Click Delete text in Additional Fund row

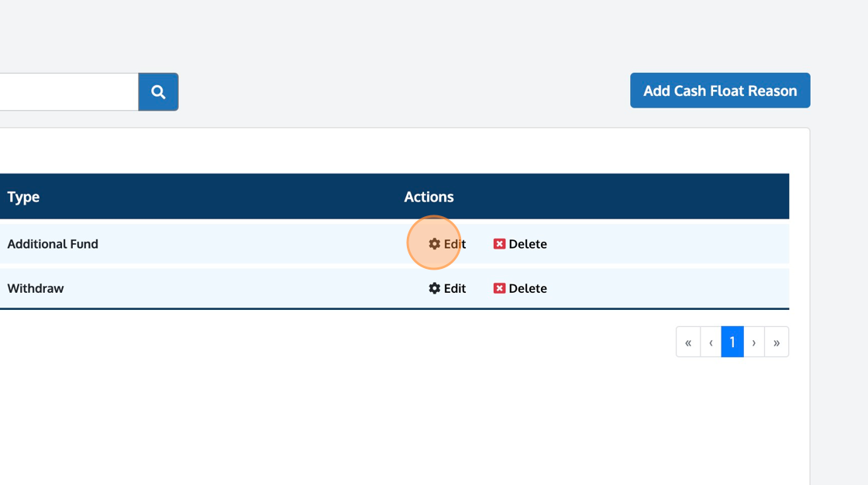pos(528,244)
